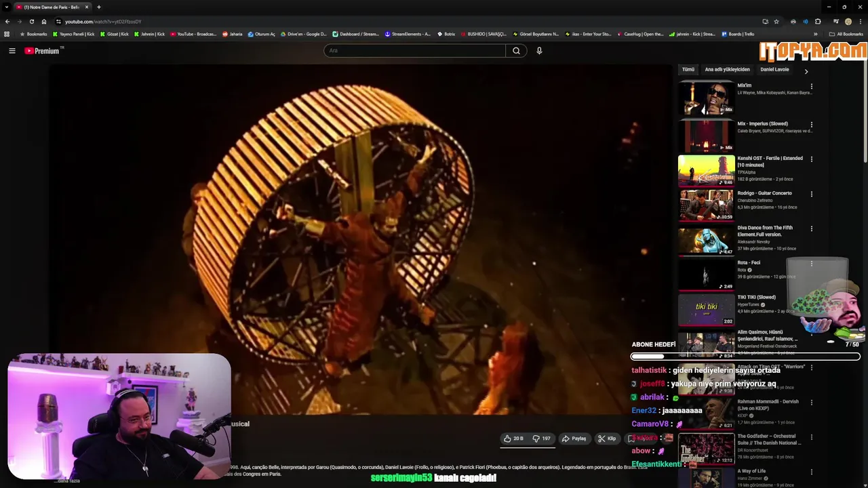Open Rahman Mammadli - Dervish video title
This screenshot has width=868, height=488.
coord(768,403)
